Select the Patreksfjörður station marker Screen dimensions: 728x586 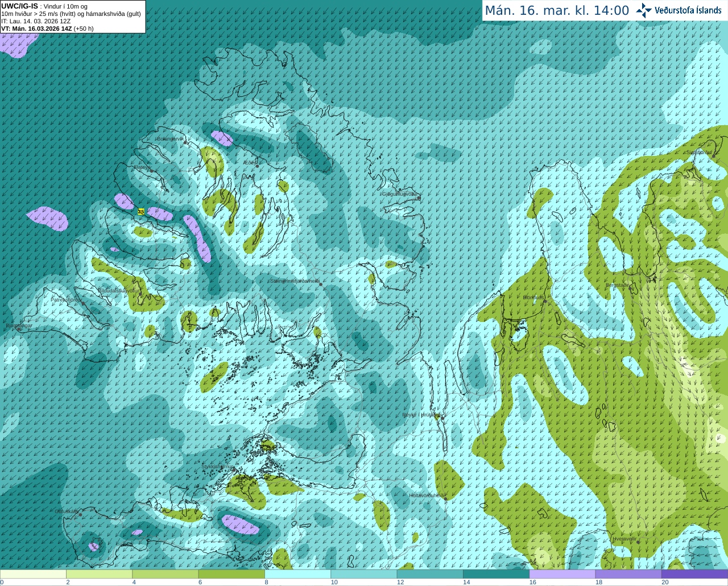pos(83,303)
